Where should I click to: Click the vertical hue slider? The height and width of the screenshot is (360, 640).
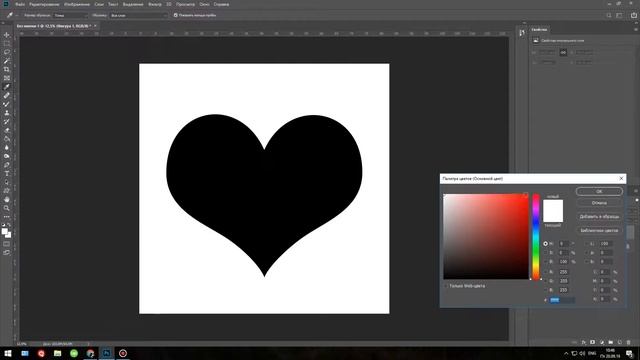(x=536, y=237)
